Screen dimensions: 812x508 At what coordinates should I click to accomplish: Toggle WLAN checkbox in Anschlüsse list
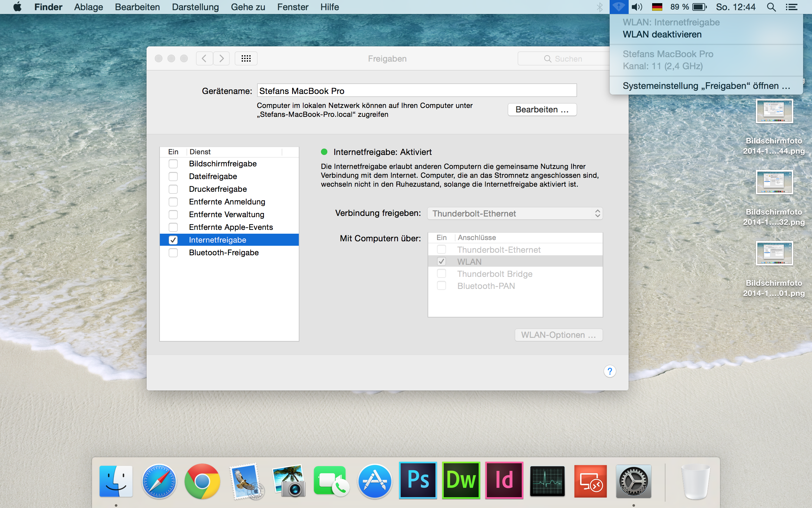point(441,261)
